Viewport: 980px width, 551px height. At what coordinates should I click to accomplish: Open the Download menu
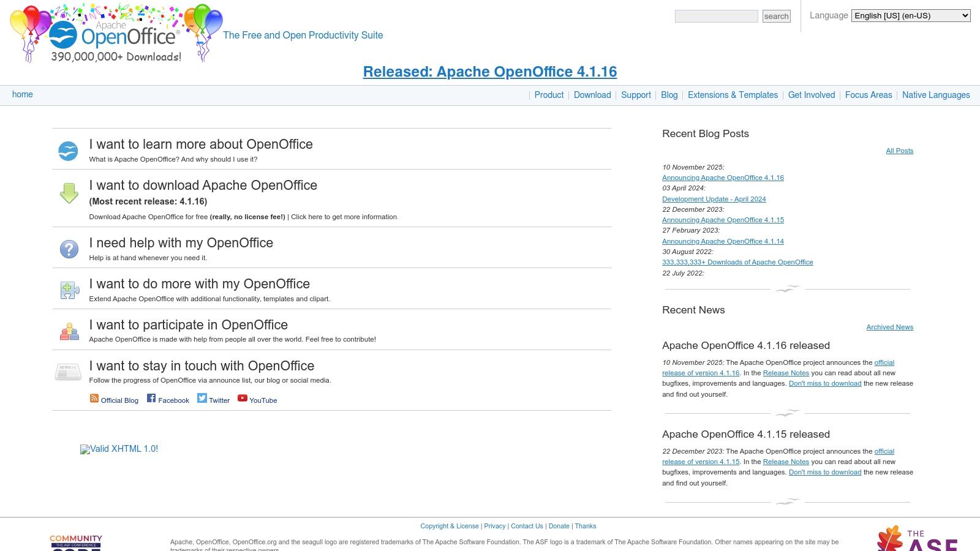[x=592, y=95]
